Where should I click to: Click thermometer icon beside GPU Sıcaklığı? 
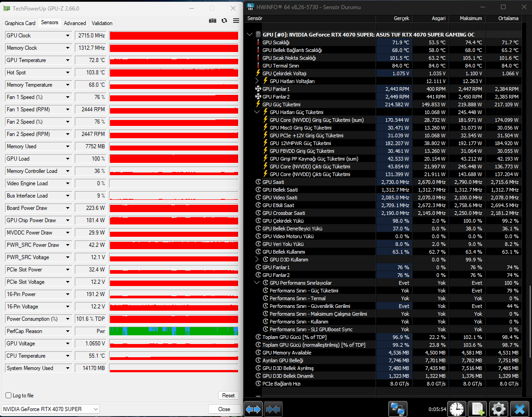258,42
